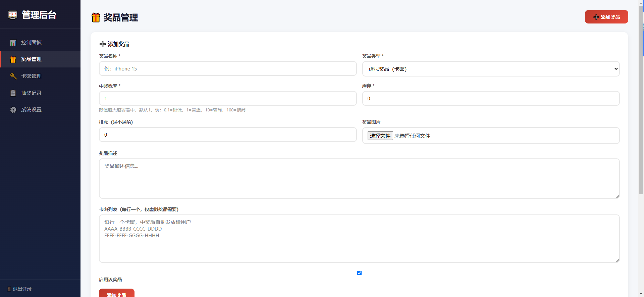
Task: Open 卡密管理 in the sidebar menu
Action: pos(31,76)
